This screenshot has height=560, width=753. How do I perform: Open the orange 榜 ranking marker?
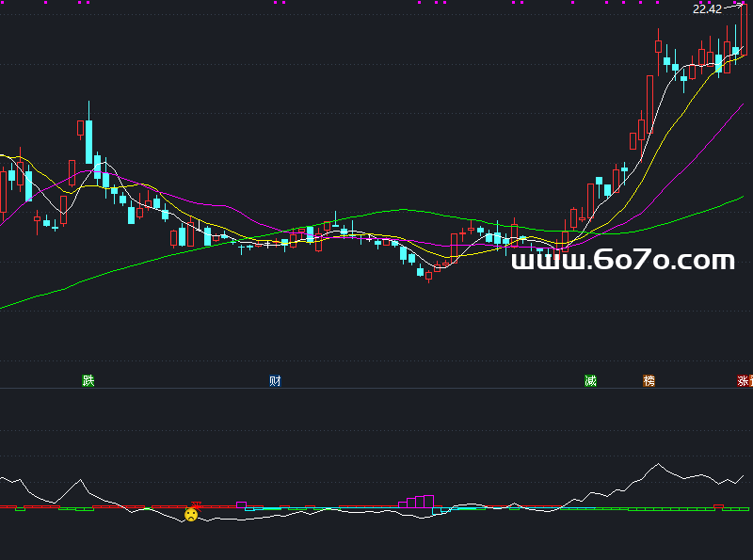click(x=649, y=381)
